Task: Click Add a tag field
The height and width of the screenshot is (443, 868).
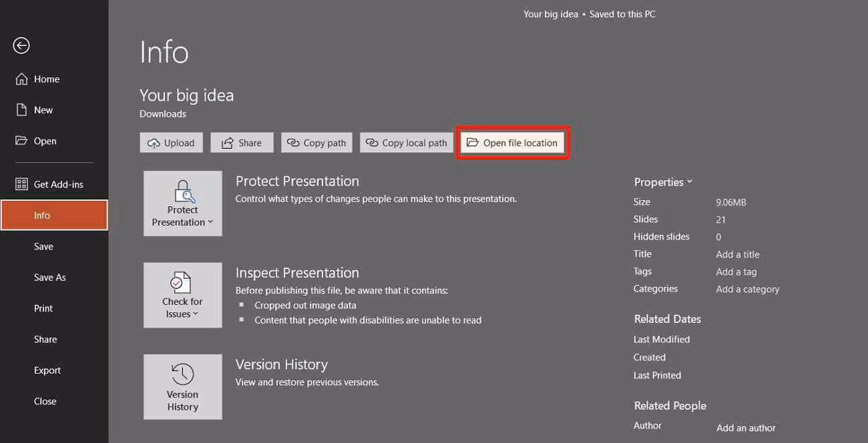Action: pos(736,272)
